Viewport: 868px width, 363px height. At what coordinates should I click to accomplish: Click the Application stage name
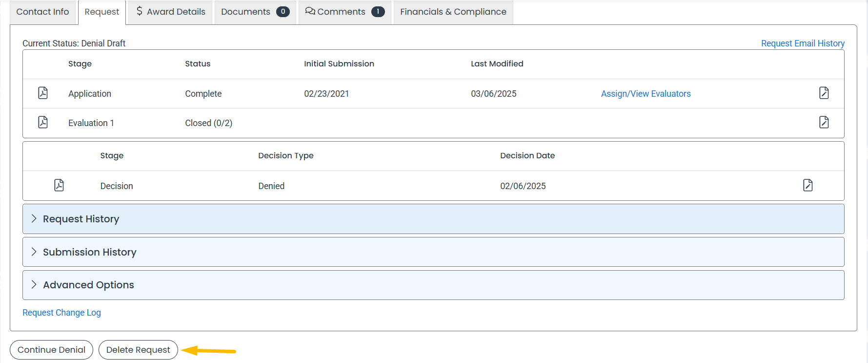[90, 94]
